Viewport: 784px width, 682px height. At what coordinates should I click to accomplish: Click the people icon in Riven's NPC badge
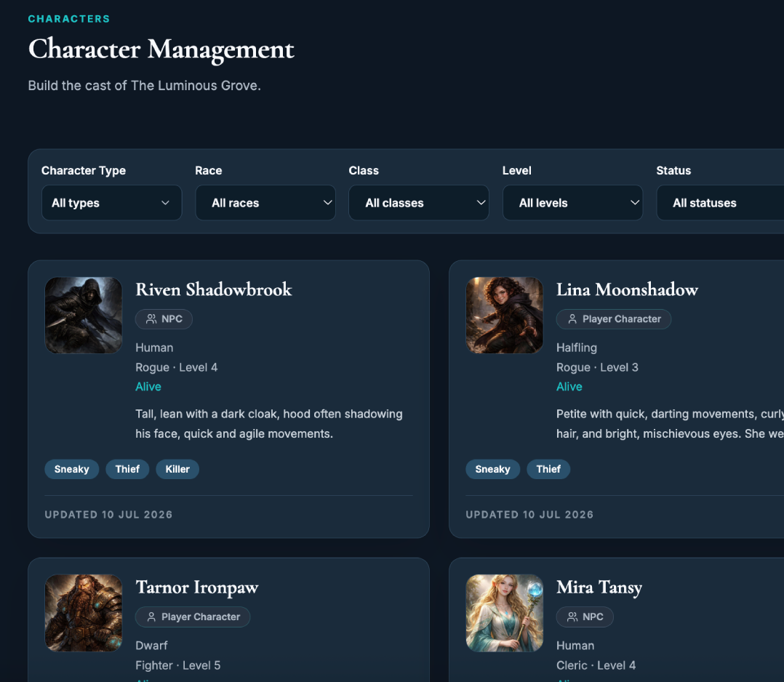151,319
